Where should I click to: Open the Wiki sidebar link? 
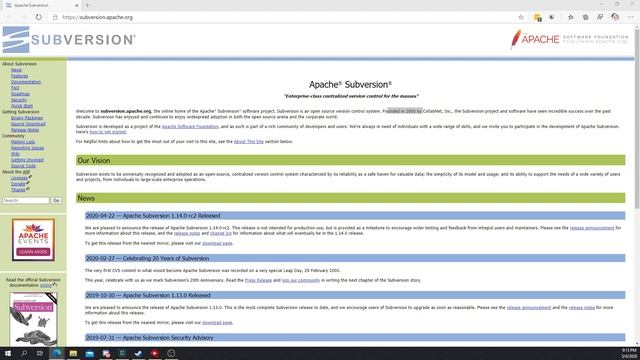[15, 154]
